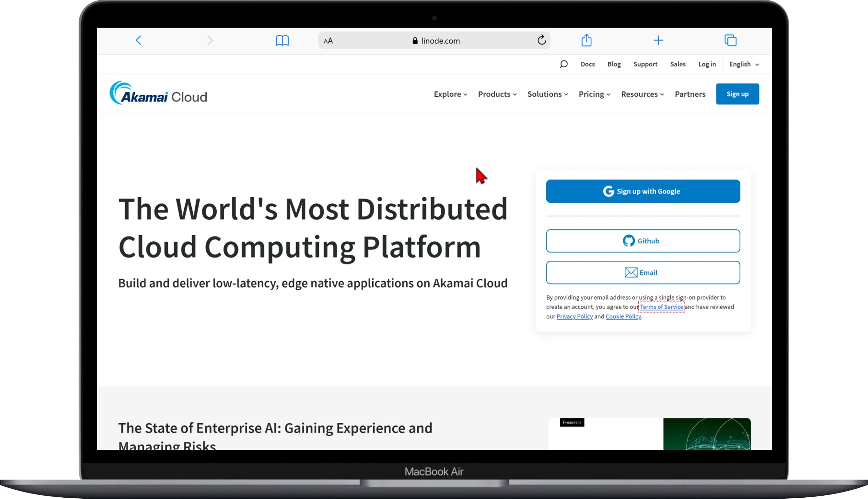
Task: Expand the Pricing dropdown menu
Action: (594, 94)
